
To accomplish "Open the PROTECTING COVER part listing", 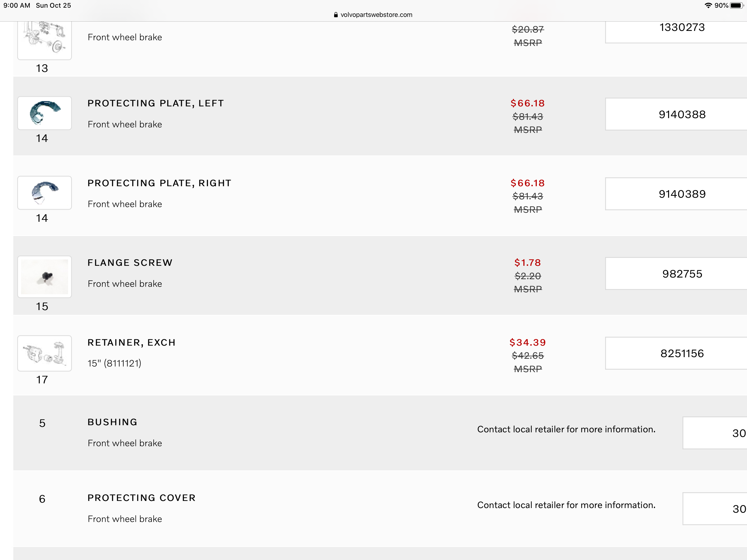I will [141, 498].
